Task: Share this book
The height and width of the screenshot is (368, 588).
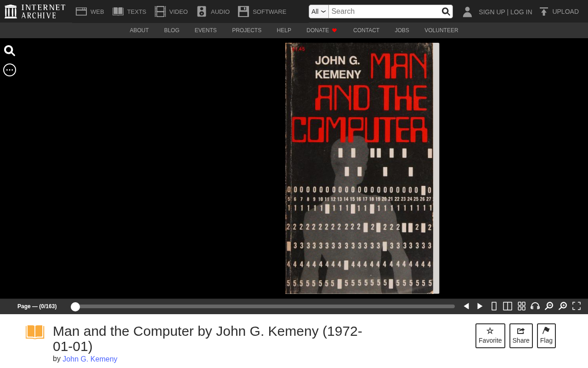Action: pos(521,336)
